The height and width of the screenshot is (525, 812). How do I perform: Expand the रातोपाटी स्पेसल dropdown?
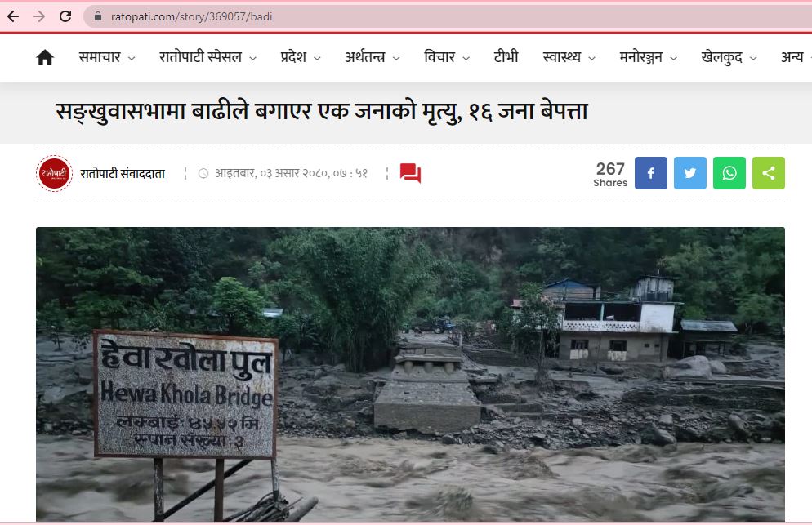click(x=207, y=57)
